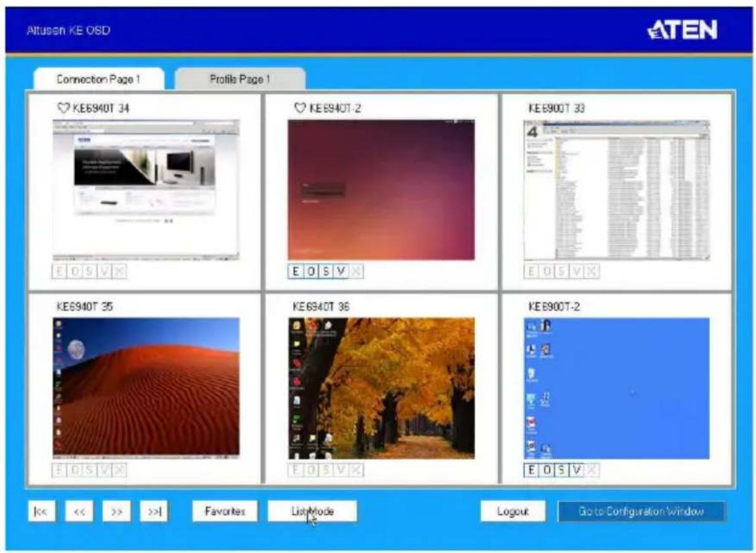Click V mode icon under KE6900T 33
The width and height of the screenshot is (756, 553).
tap(577, 271)
